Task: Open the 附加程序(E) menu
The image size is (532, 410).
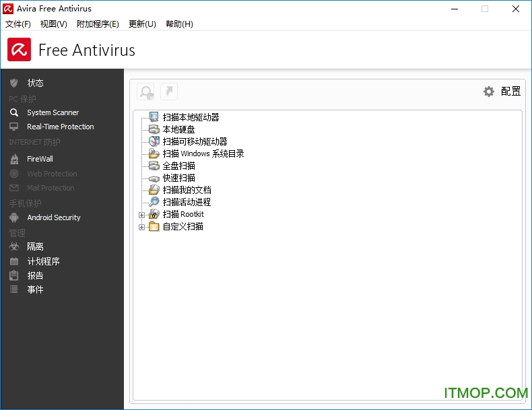Action: coord(98,24)
